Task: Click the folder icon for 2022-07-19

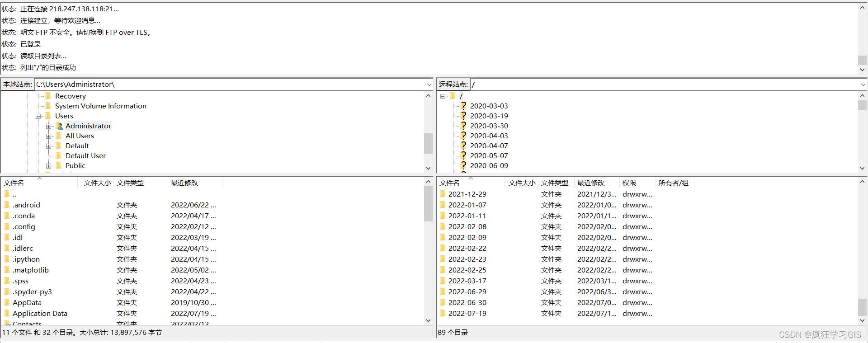Action: [443, 313]
